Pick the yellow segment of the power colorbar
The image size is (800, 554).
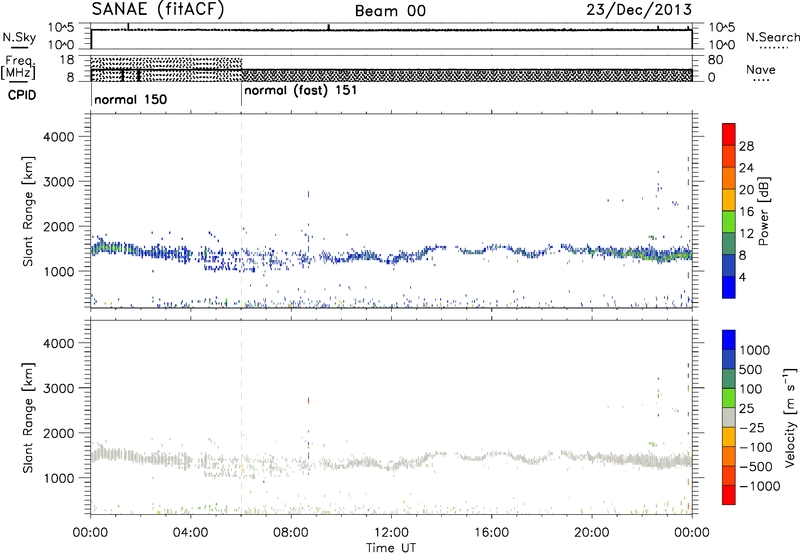[729, 200]
